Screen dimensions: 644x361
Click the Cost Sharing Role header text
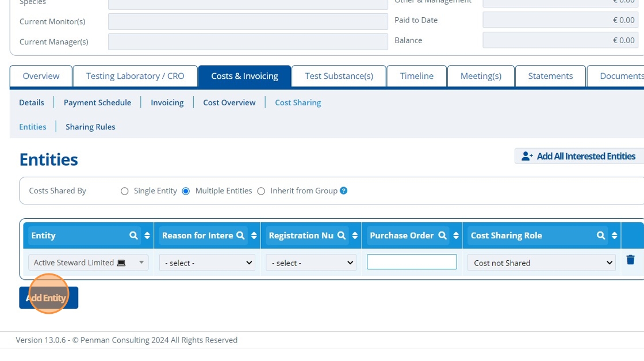coord(507,235)
